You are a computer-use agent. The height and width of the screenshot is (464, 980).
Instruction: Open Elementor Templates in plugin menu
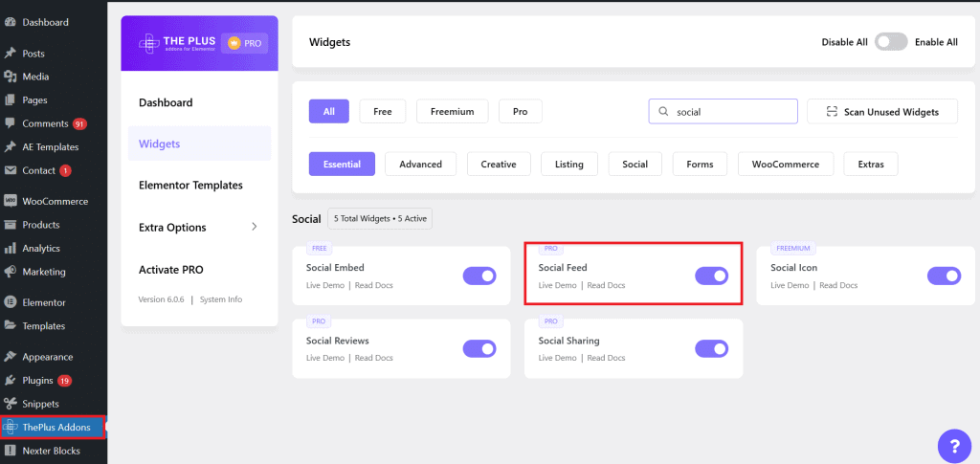click(190, 186)
